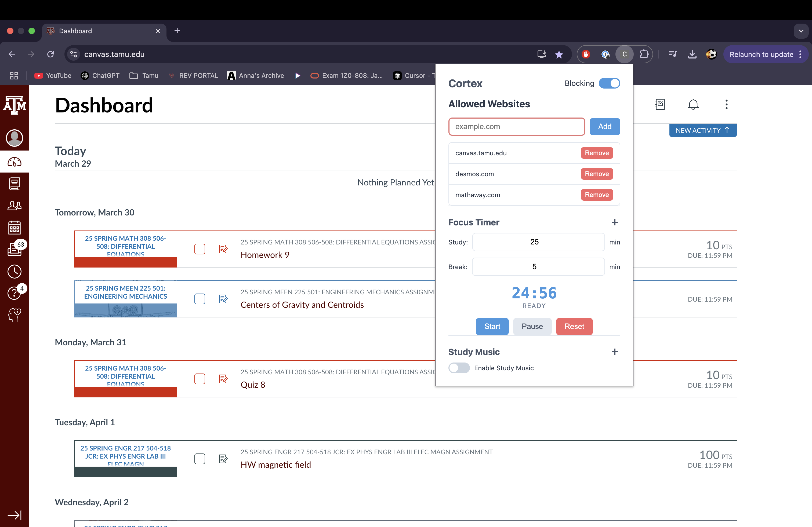Click the Groups people icon in sidebar
Viewport: 812px width, 527px height.
coord(14,206)
